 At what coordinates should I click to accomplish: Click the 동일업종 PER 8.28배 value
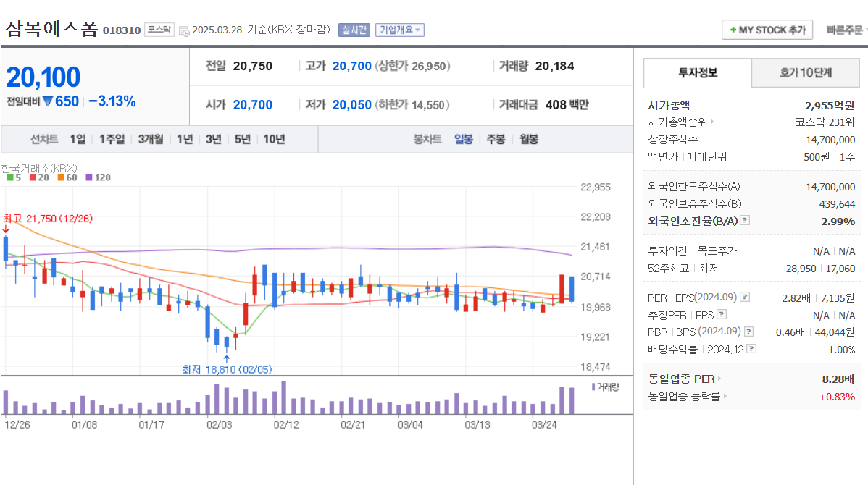click(838, 379)
